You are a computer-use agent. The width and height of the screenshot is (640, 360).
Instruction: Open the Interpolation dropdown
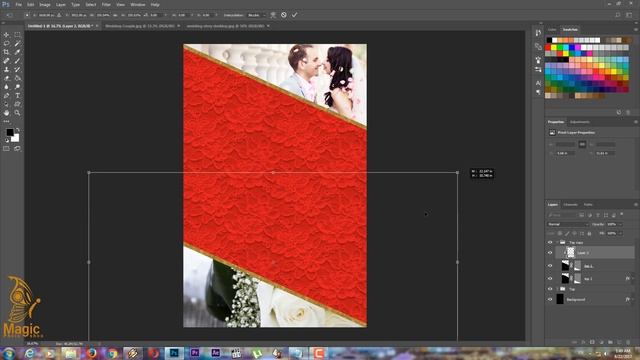pos(256,15)
